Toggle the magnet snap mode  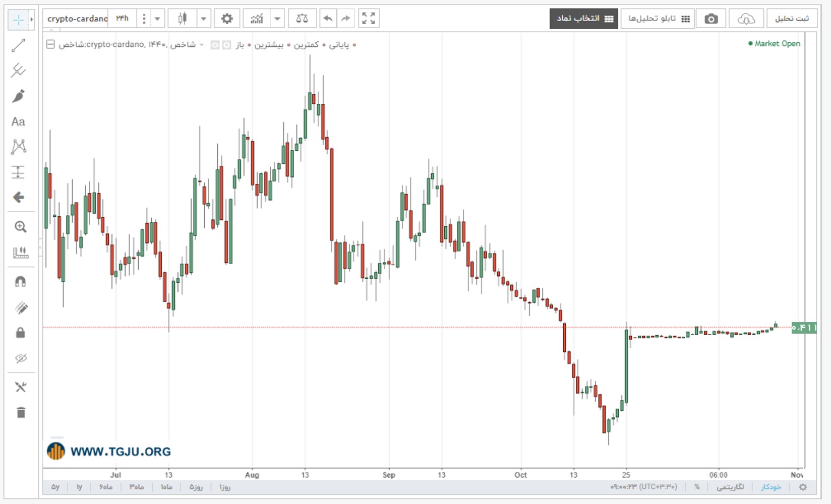coord(20,282)
